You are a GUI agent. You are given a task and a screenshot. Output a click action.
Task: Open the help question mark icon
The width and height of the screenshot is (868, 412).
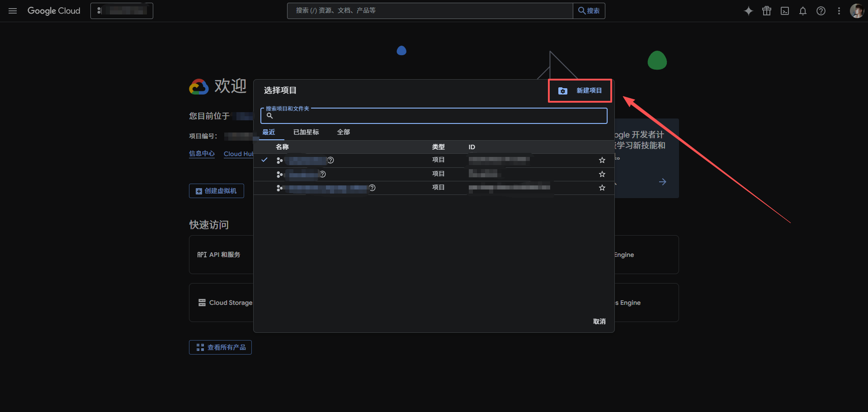pos(821,11)
